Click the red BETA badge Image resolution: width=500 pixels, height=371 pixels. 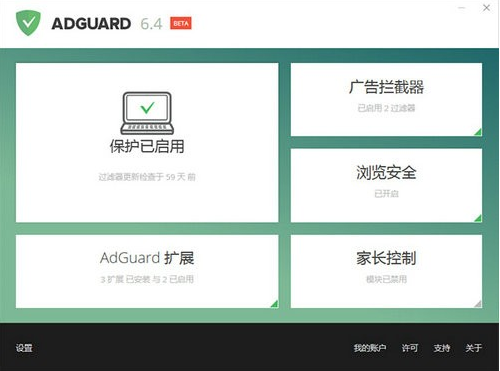coord(181,23)
